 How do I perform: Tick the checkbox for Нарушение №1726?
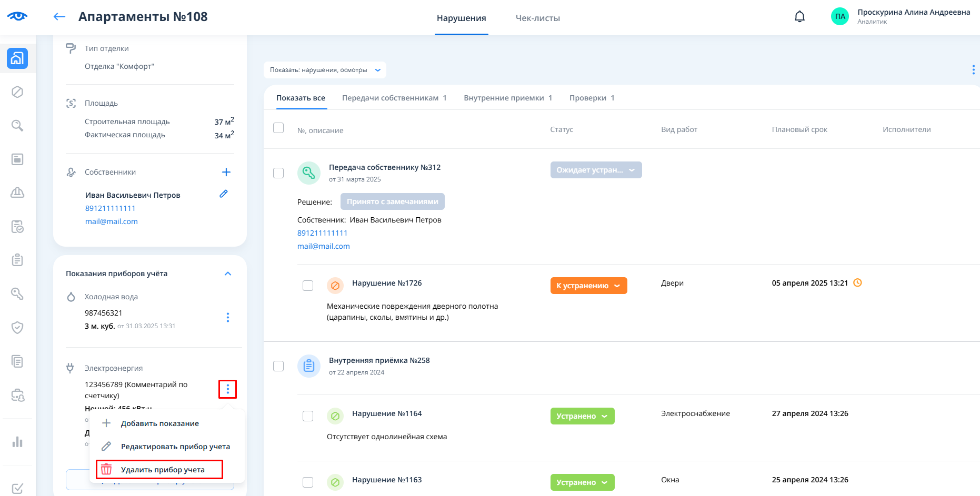pos(308,286)
